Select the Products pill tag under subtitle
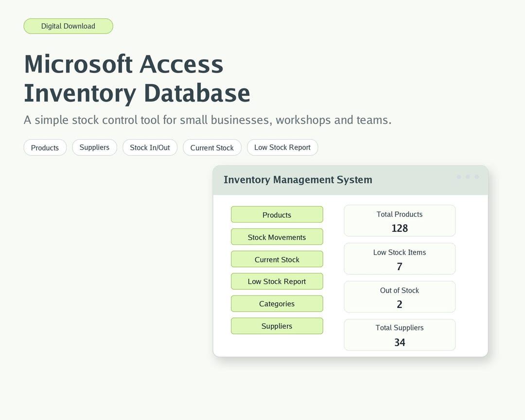The width and height of the screenshot is (525, 420). (45, 148)
